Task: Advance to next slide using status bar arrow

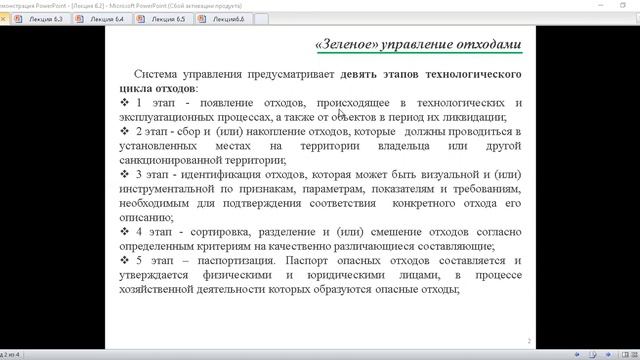Action: [x=608, y=355]
